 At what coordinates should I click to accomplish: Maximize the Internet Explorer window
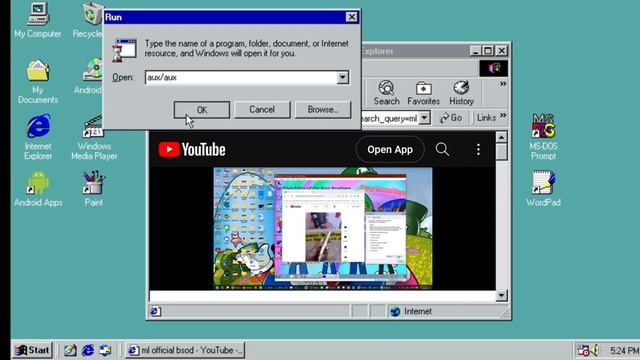click(488, 51)
